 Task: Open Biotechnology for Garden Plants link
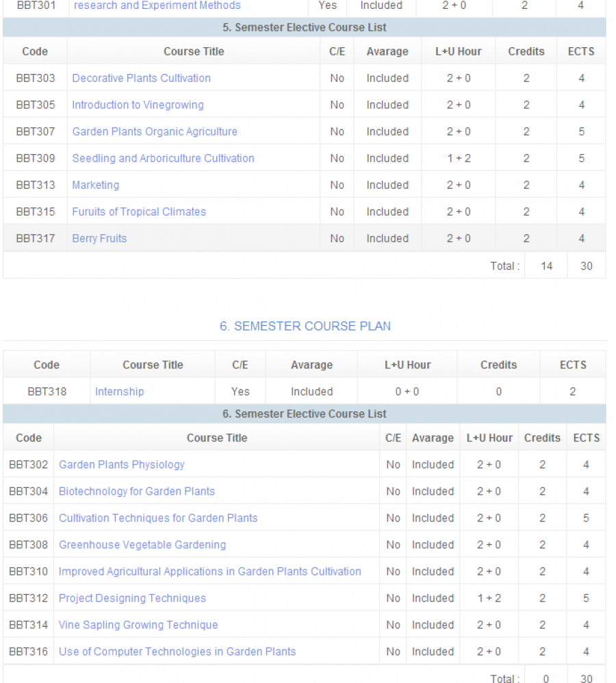[137, 491]
